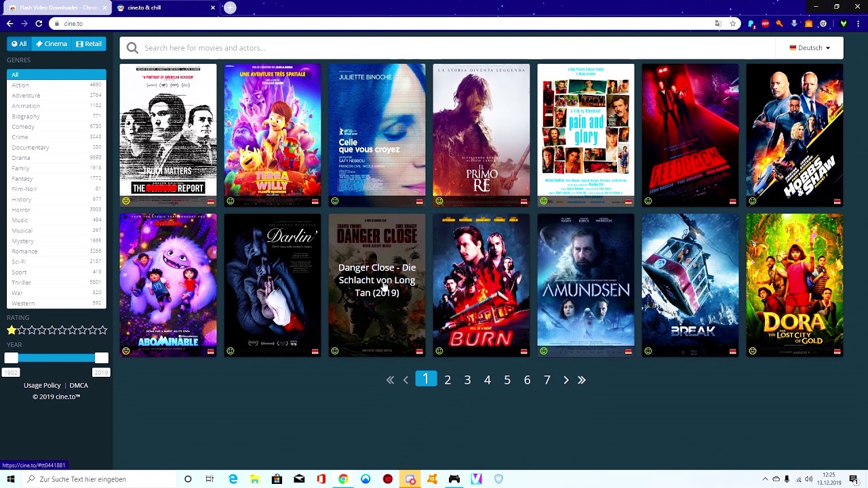This screenshot has width=868, height=488.
Task: Open Dora and the Lost City poster
Action: tap(795, 285)
